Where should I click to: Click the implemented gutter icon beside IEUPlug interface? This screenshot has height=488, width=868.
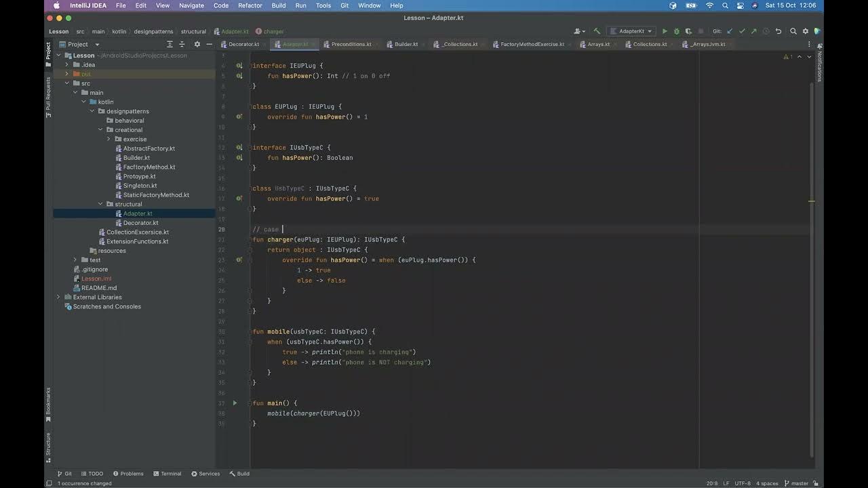[x=239, y=66]
